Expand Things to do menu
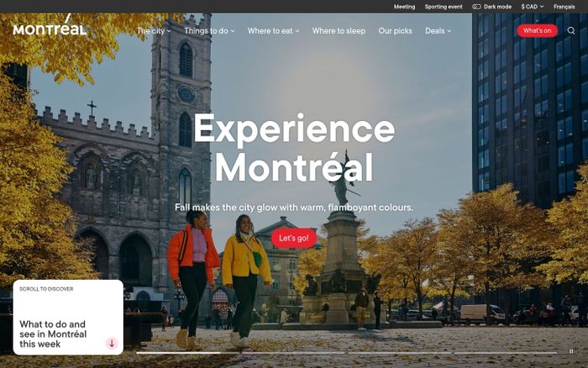The height and width of the screenshot is (368, 588). [x=209, y=31]
